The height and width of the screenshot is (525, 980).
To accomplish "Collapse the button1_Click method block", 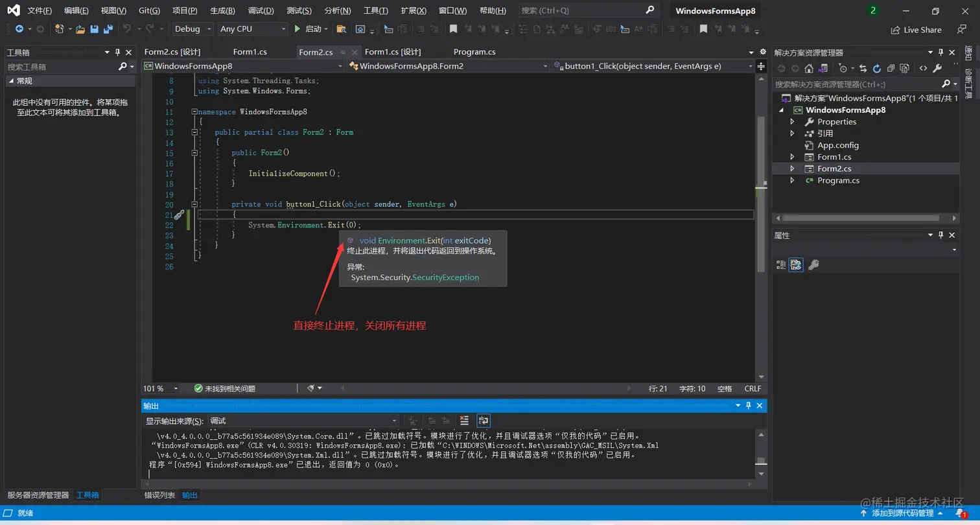I will click(194, 204).
